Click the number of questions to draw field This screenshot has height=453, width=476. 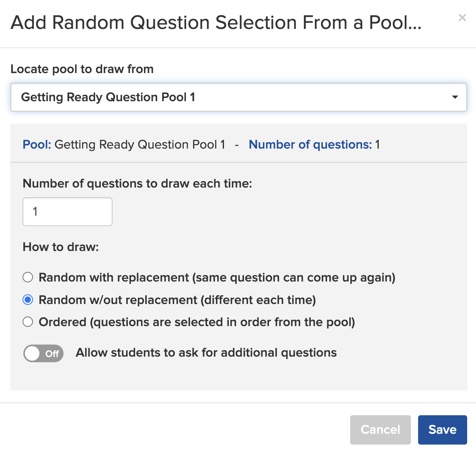[68, 212]
